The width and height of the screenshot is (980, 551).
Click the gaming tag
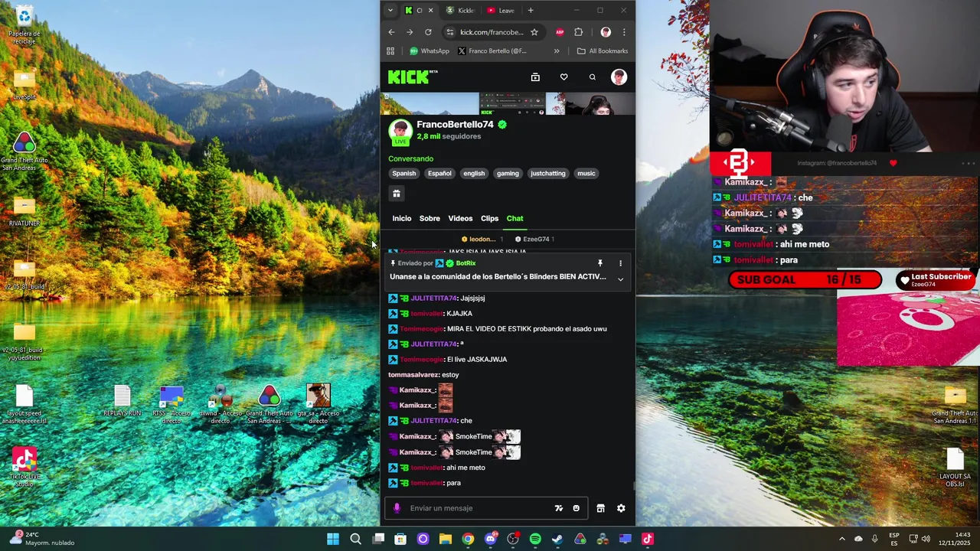coord(508,174)
